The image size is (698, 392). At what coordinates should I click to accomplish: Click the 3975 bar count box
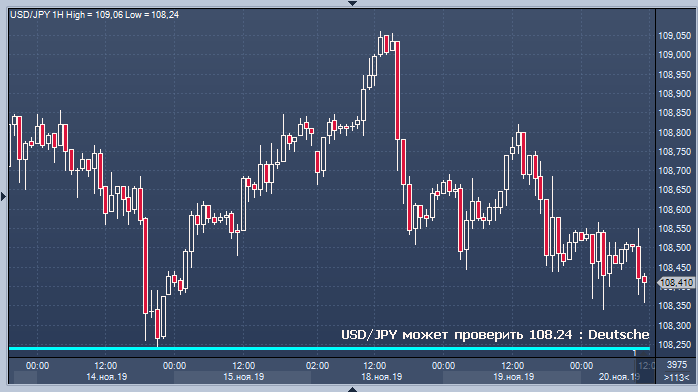point(677,365)
